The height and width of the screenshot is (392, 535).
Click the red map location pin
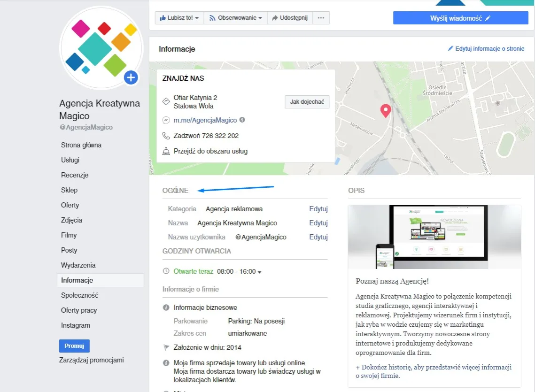pos(385,110)
